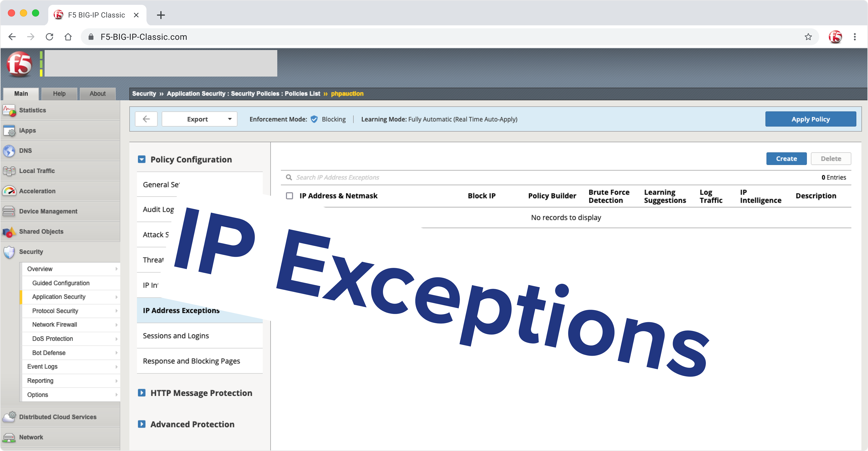Viewport: 868px width, 451px height.
Task: Open the F5 browser extension icon
Action: (x=835, y=37)
